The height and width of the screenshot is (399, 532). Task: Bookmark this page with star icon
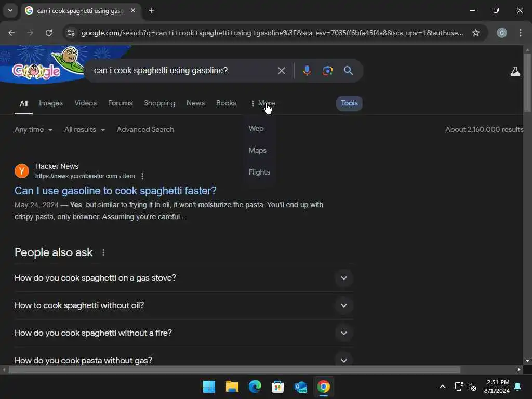(476, 33)
